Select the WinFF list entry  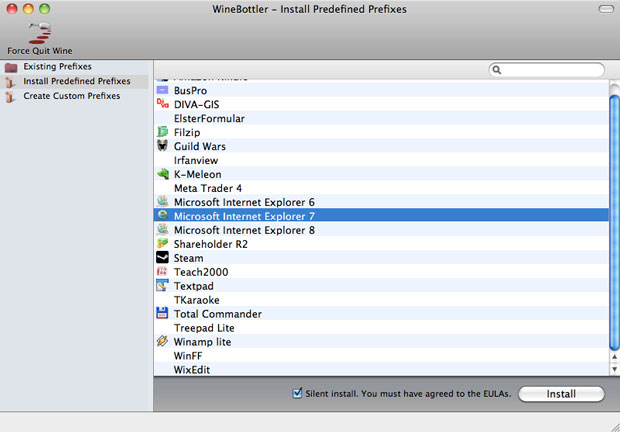tap(188, 356)
